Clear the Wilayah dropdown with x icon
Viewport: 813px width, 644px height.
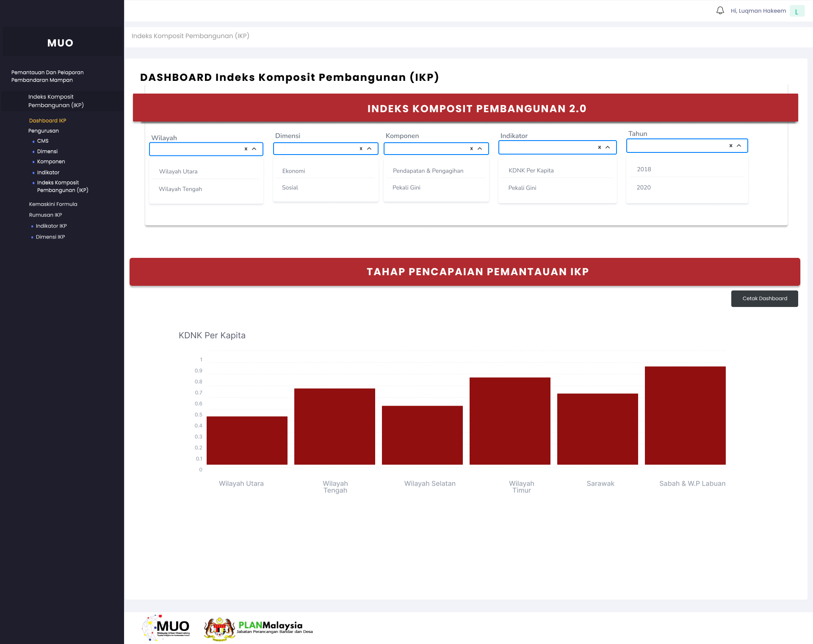point(246,149)
